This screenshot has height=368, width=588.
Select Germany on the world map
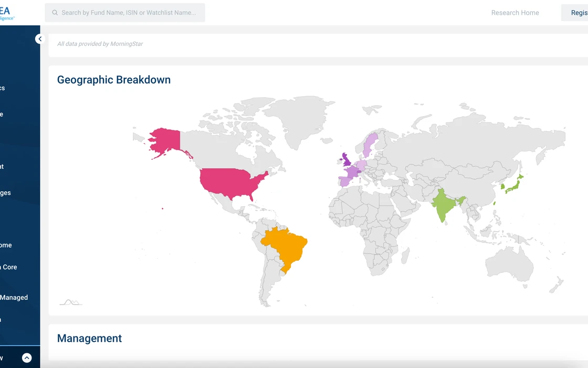(x=362, y=165)
